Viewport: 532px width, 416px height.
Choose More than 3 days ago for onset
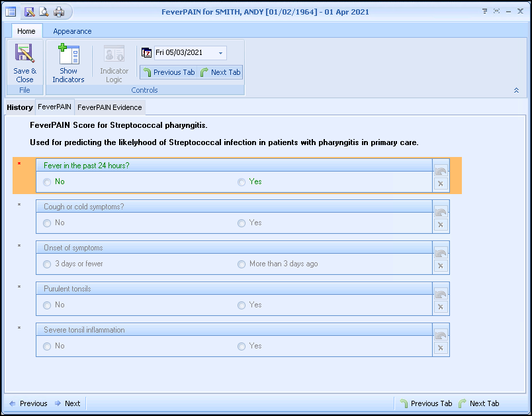pyautogui.click(x=242, y=264)
